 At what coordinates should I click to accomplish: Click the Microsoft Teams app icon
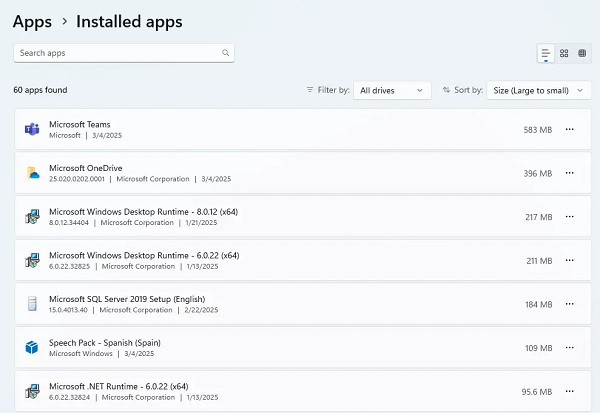pyautogui.click(x=32, y=129)
